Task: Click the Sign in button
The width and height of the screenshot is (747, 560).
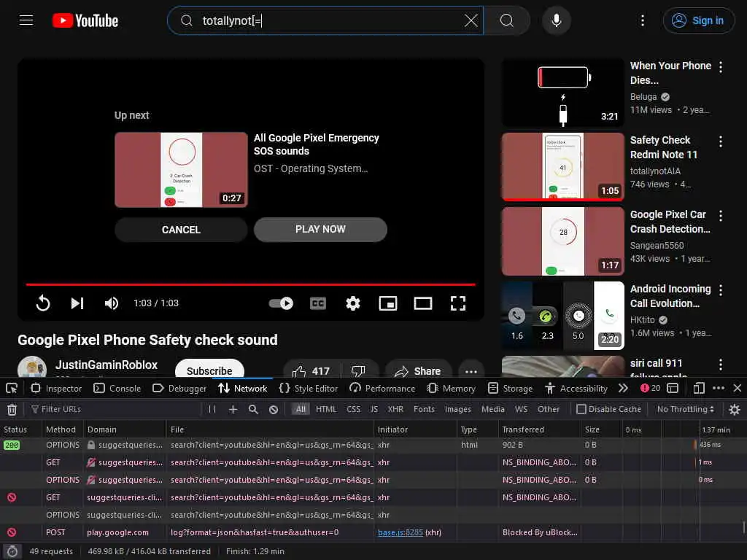Action: (698, 20)
